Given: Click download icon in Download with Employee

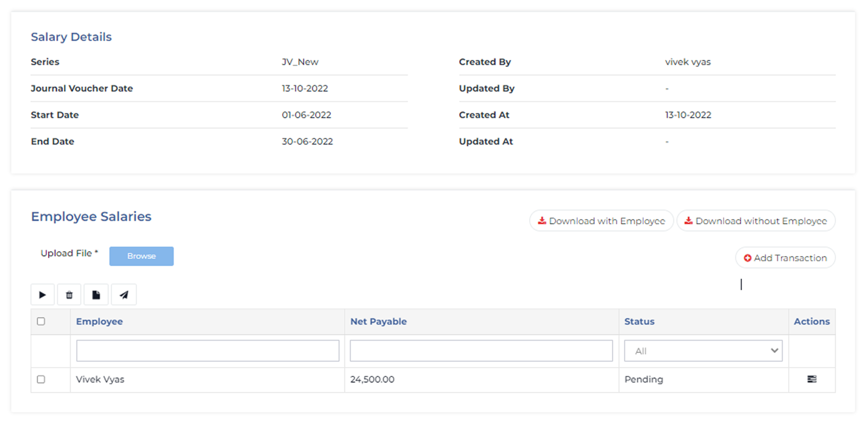Looking at the screenshot, I should 542,221.
